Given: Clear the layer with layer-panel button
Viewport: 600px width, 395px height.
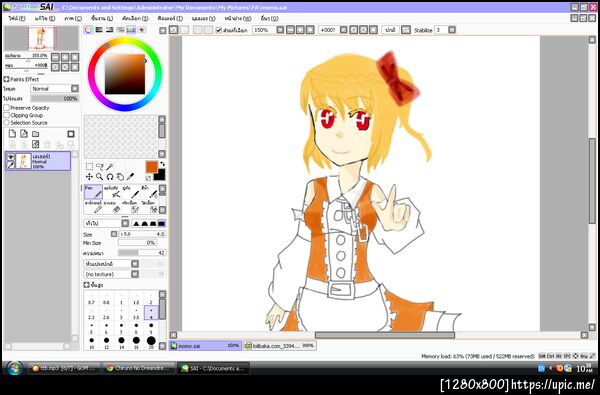Looking at the screenshot, I should coord(36,144).
